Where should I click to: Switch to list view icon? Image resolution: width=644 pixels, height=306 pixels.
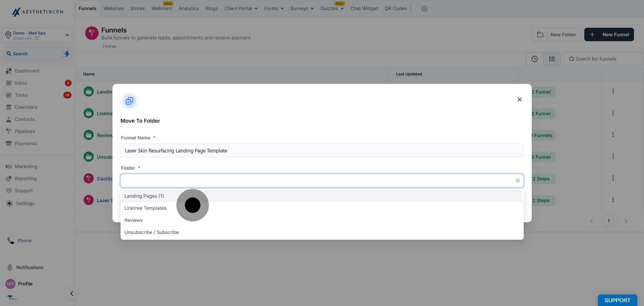coord(552,59)
